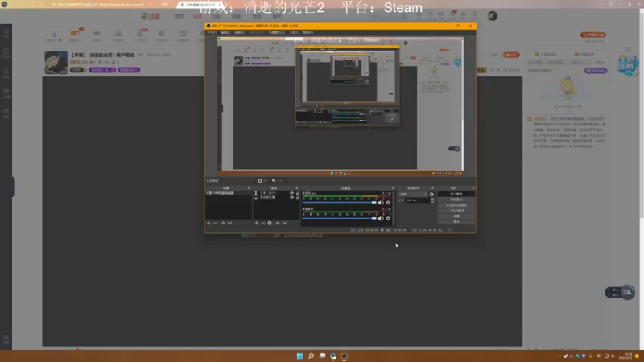Open browser icon on taskbar
This screenshot has width=644, height=362.
(x=333, y=356)
